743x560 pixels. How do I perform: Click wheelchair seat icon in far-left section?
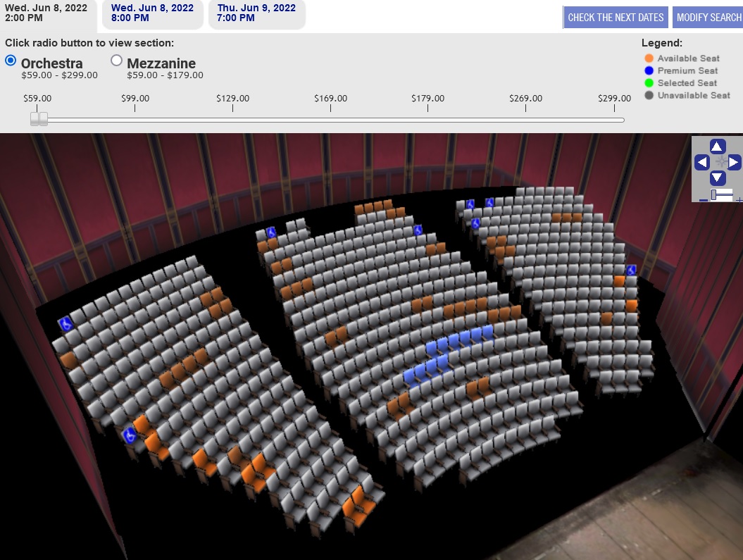(66, 323)
